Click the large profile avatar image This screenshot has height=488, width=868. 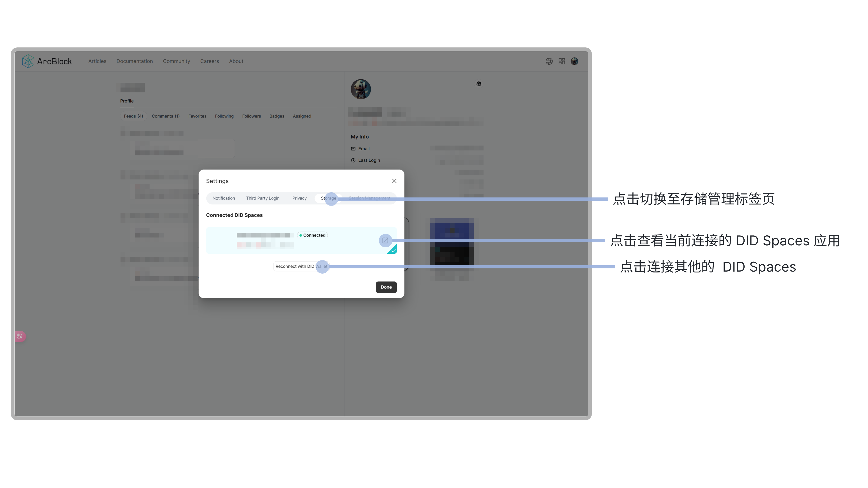(361, 89)
